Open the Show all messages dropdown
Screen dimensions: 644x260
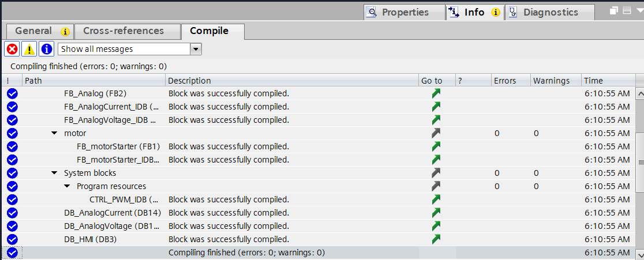196,49
